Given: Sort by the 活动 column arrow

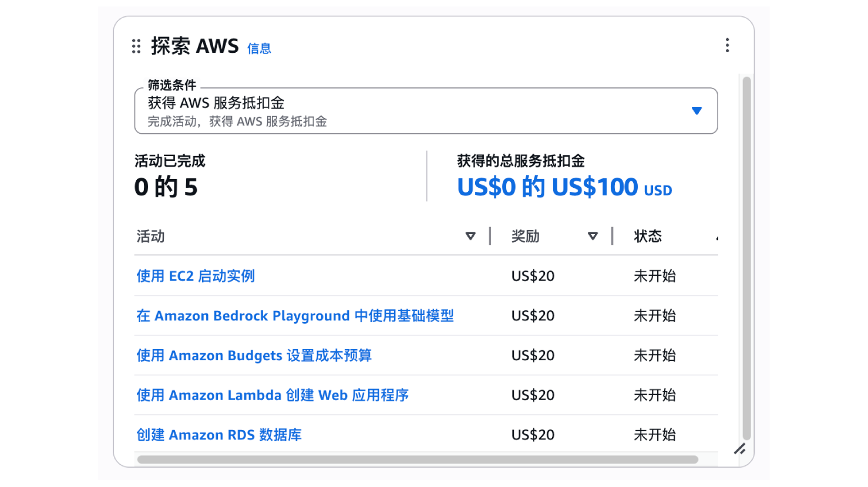Looking at the screenshot, I should pyautogui.click(x=470, y=236).
